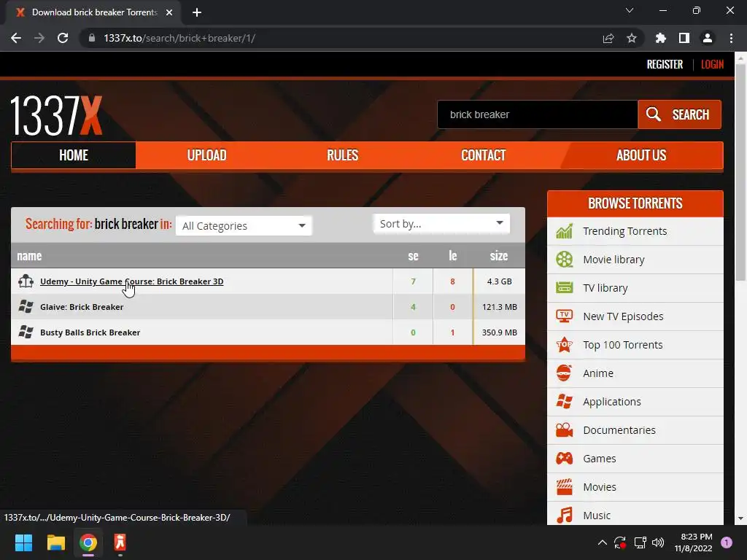Open the notification badge in system tray
747x560 pixels.
[x=727, y=542]
